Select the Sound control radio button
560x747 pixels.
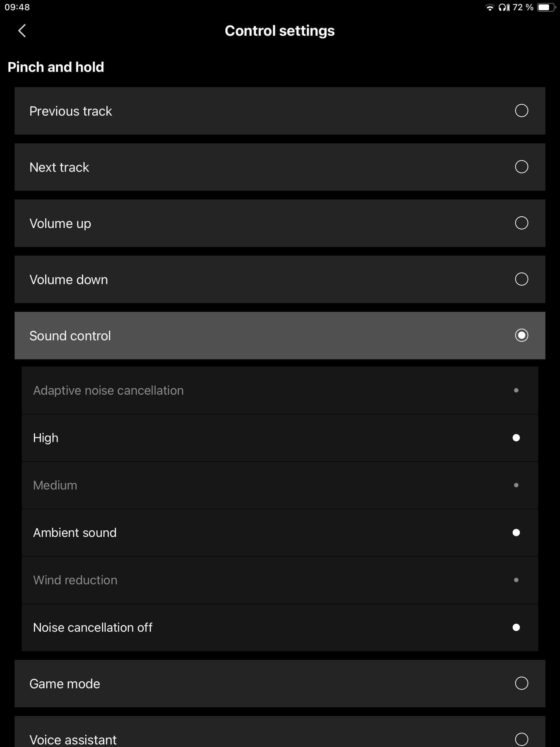coord(521,335)
